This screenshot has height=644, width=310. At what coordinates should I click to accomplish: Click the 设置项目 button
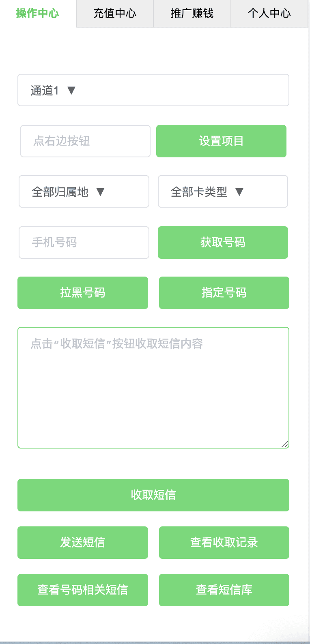tap(221, 141)
